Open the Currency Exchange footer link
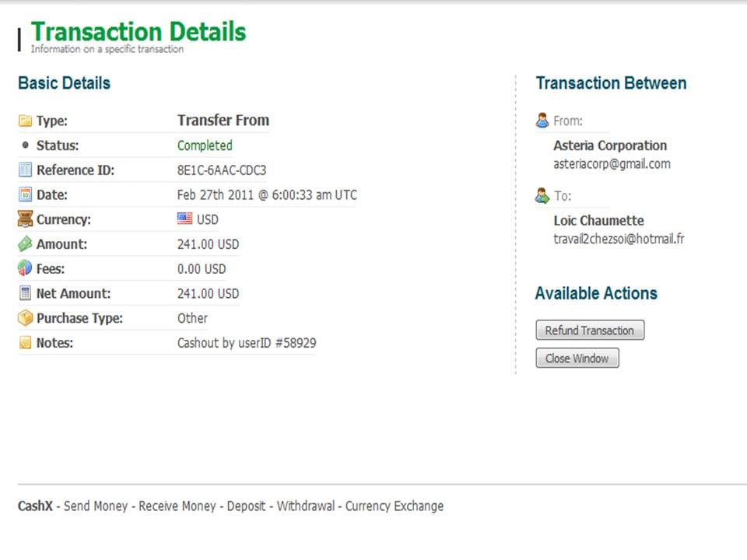Screen dimensions: 747x560 tap(395, 506)
